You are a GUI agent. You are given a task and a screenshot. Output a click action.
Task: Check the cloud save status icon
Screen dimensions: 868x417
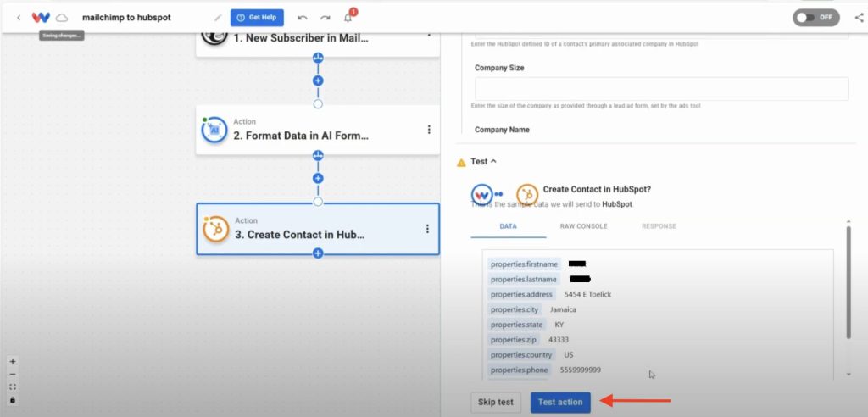click(x=62, y=18)
